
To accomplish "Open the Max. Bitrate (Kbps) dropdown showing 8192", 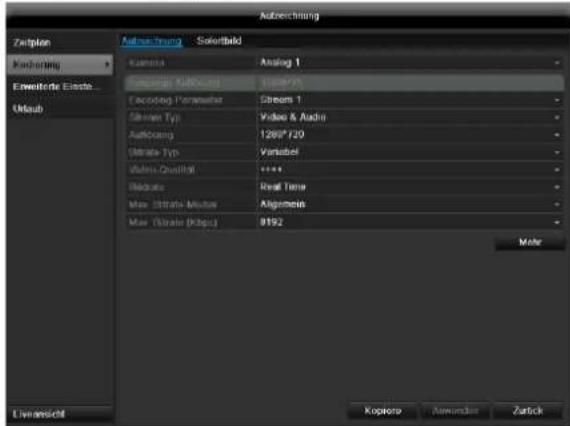I will coord(410,222).
